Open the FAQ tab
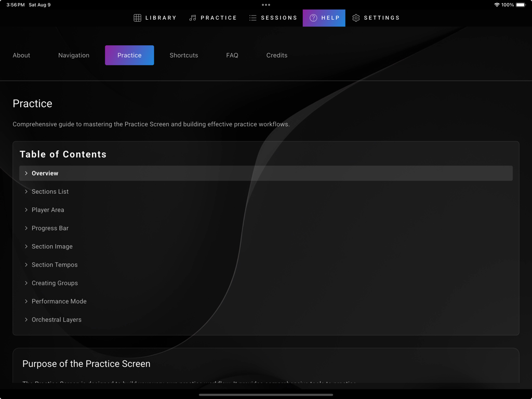Screen dimensions: 532x399 click(x=232, y=55)
